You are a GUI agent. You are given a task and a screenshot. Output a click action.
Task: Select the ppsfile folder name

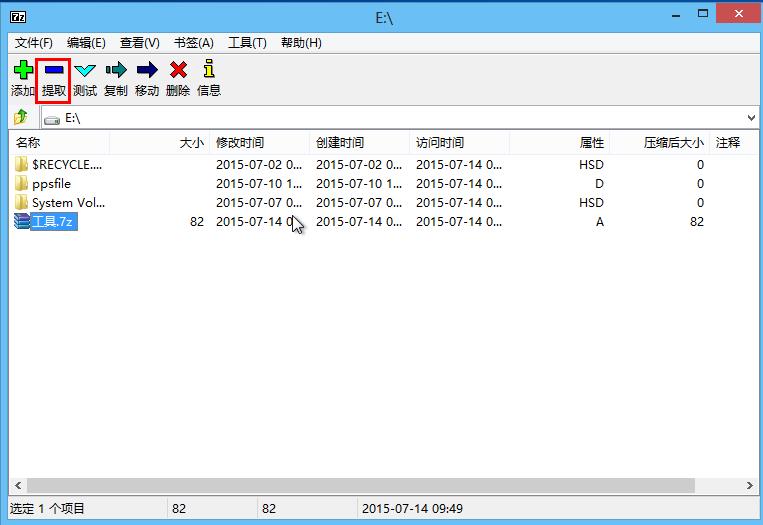[52, 184]
